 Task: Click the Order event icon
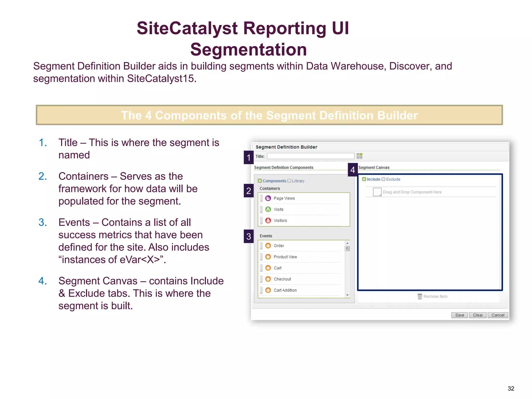[268, 246]
